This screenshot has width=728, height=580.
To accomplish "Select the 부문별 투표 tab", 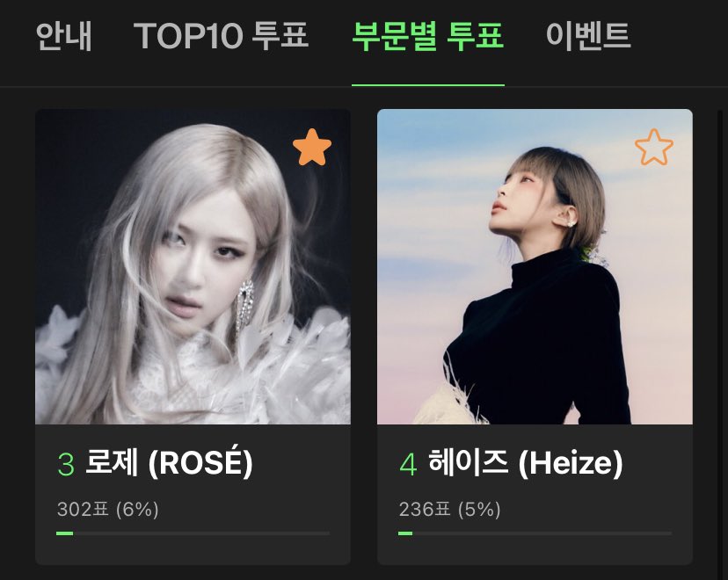I will (x=428, y=36).
